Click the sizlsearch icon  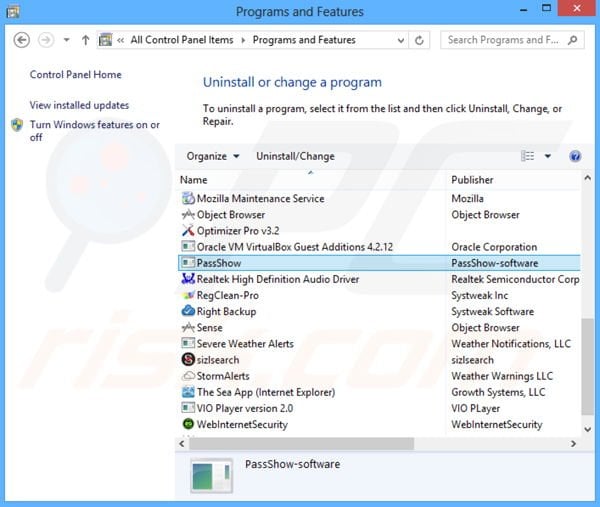click(x=188, y=360)
